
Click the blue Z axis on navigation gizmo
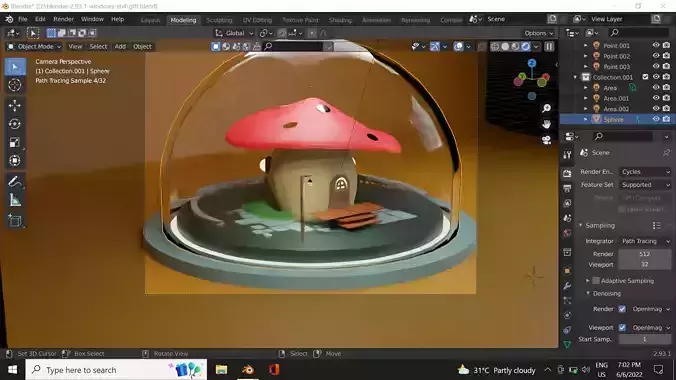point(532,63)
